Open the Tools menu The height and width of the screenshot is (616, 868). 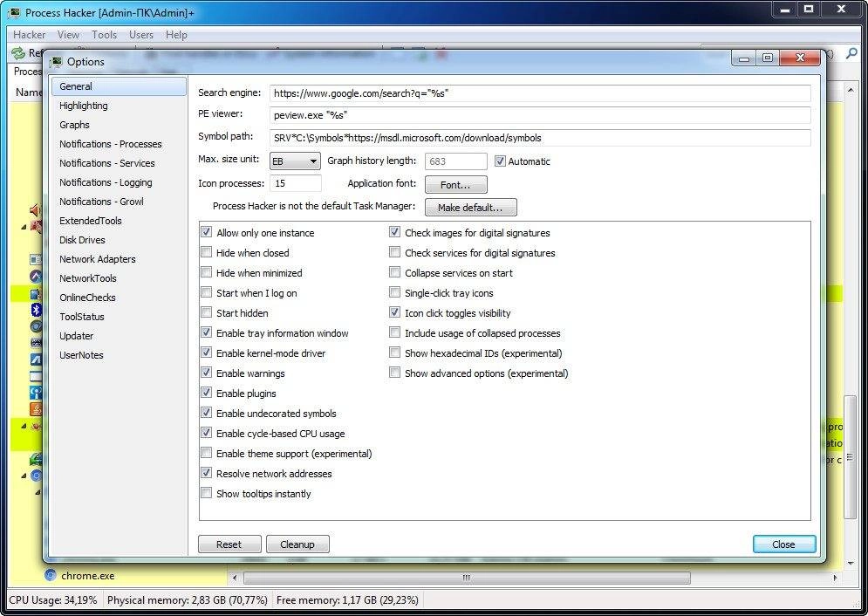click(x=104, y=34)
